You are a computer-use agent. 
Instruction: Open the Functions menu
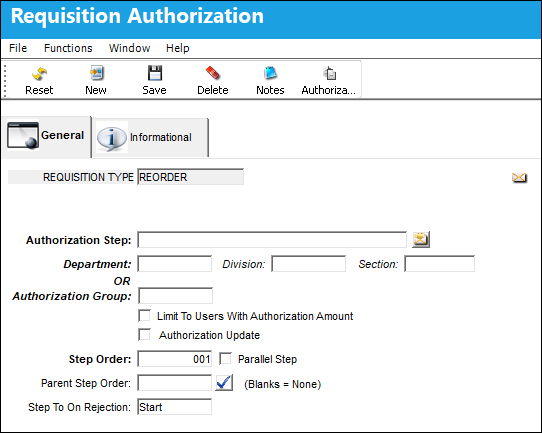68,48
